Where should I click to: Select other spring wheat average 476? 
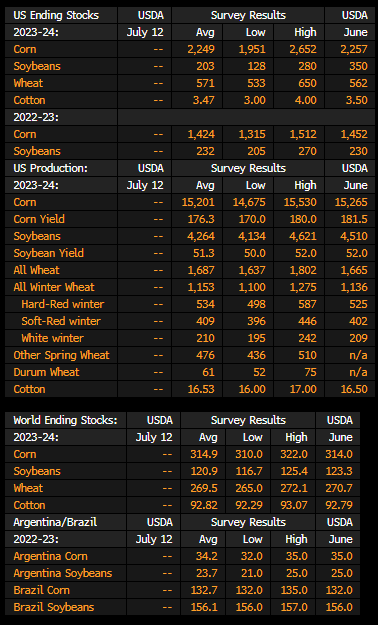205,356
